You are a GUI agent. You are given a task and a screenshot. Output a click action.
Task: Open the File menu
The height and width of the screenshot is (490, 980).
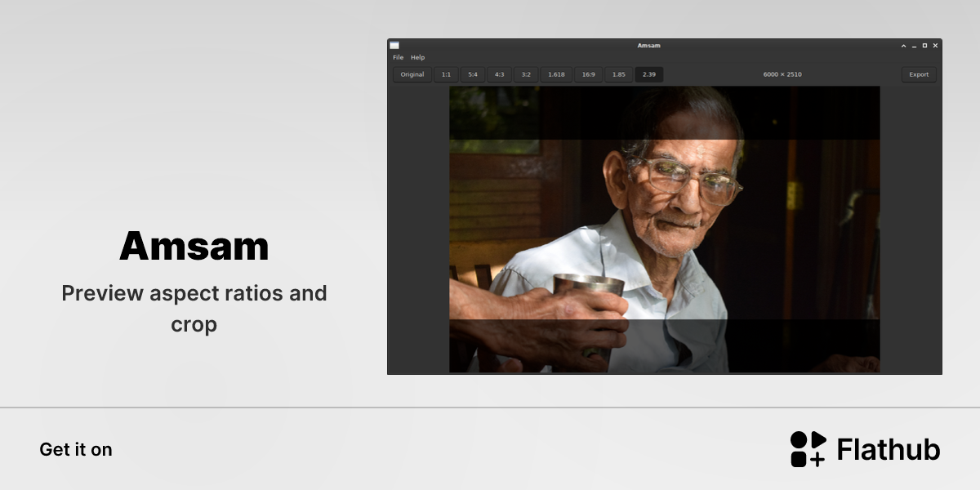[x=398, y=57]
